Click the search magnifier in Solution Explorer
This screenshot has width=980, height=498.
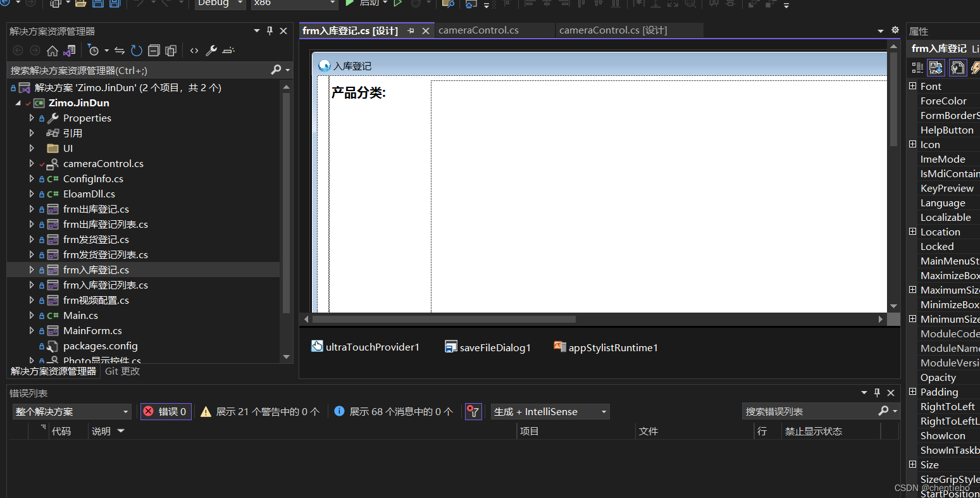click(x=276, y=70)
